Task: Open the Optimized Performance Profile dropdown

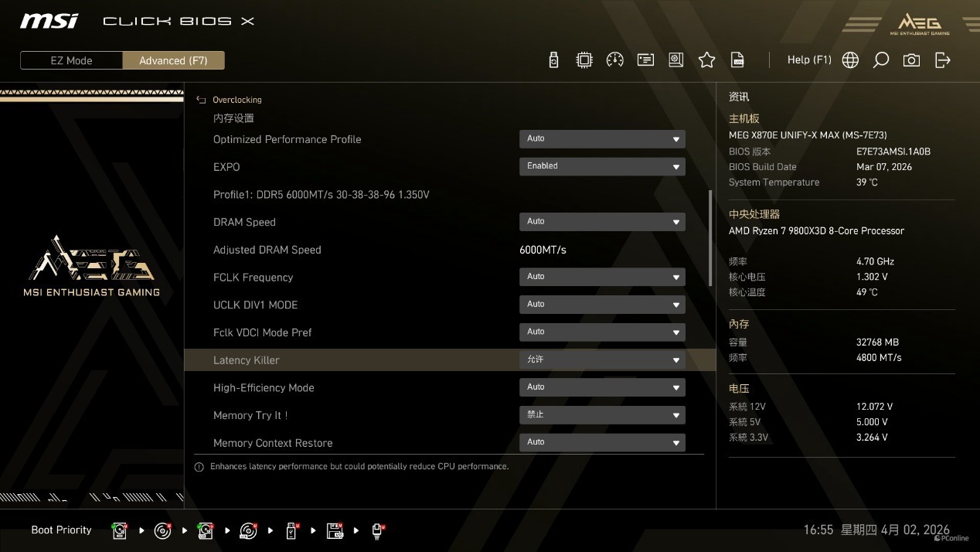Action: point(602,139)
